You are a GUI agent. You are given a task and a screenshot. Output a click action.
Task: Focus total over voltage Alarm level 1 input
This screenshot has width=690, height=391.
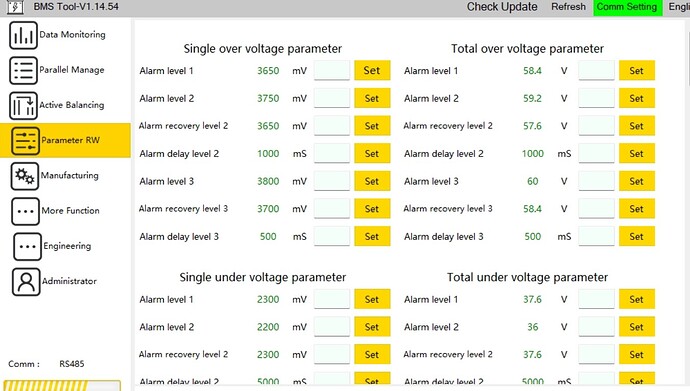(x=596, y=70)
